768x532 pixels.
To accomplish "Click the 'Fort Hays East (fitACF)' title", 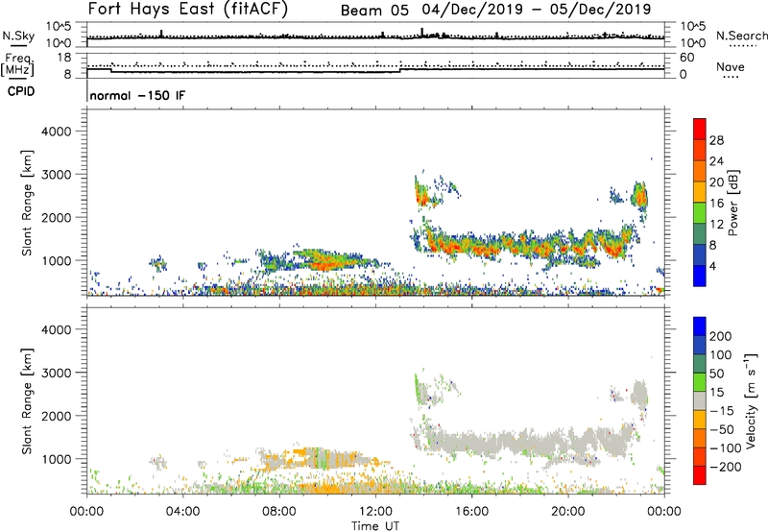I will point(188,9).
